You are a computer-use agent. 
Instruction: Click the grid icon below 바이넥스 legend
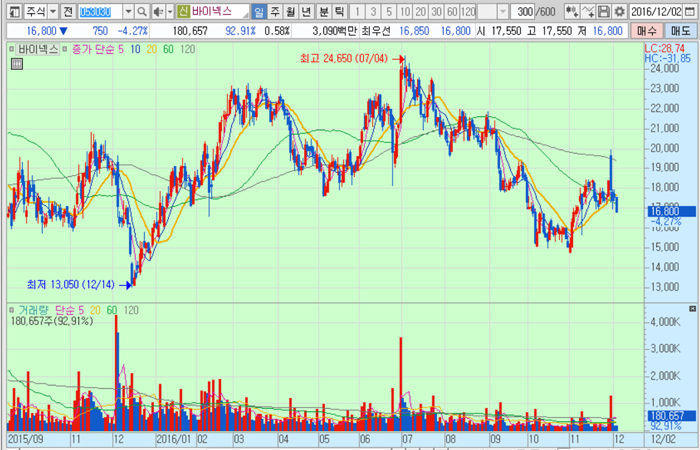(16, 63)
